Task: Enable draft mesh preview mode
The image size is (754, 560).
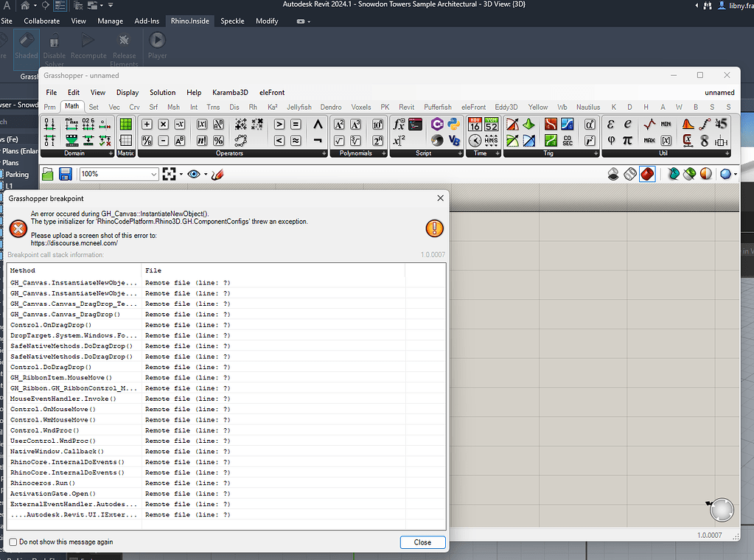Action: [x=726, y=173]
